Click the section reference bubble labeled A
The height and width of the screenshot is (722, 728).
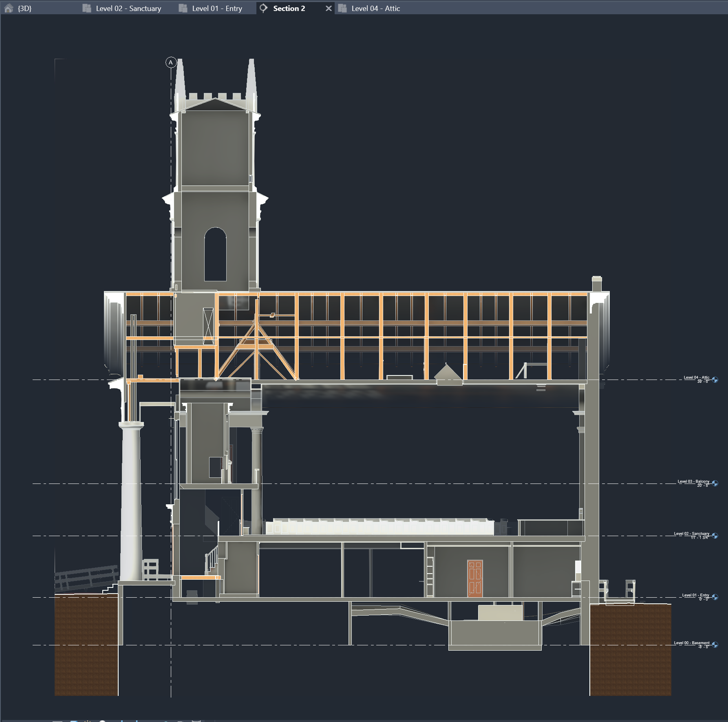171,62
